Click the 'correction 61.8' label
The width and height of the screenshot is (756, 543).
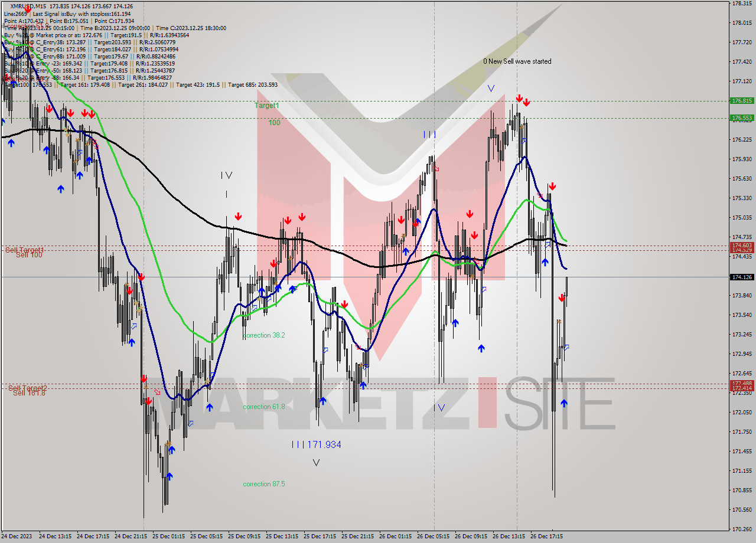pyautogui.click(x=264, y=407)
